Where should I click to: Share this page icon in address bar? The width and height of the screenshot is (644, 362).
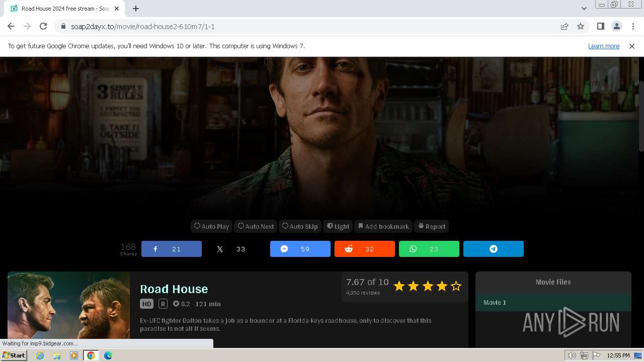point(565,26)
